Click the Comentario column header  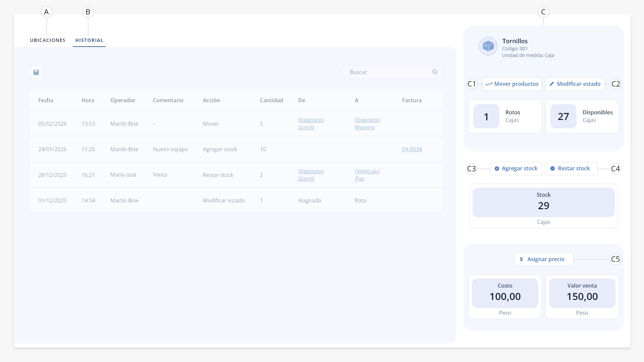[168, 100]
